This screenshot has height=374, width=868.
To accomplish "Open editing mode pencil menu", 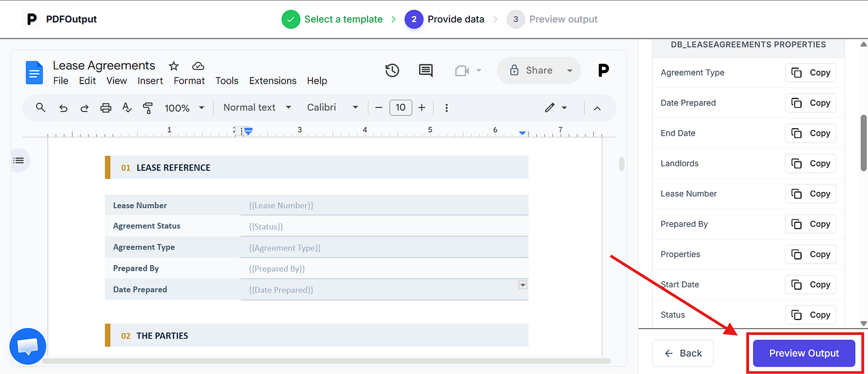I will tap(556, 108).
